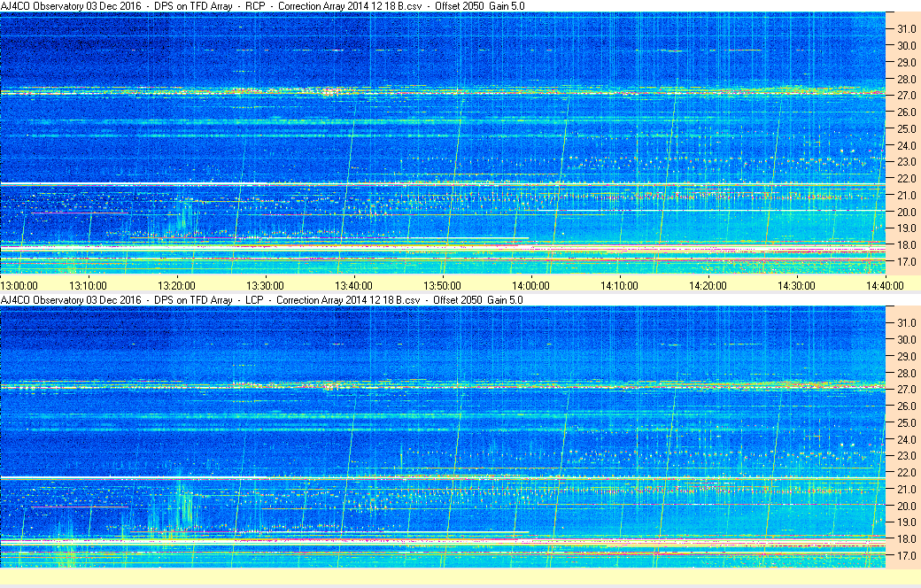Click the 14:40:00 time axis label
This screenshot has height=588, width=921.
[884, 284]
